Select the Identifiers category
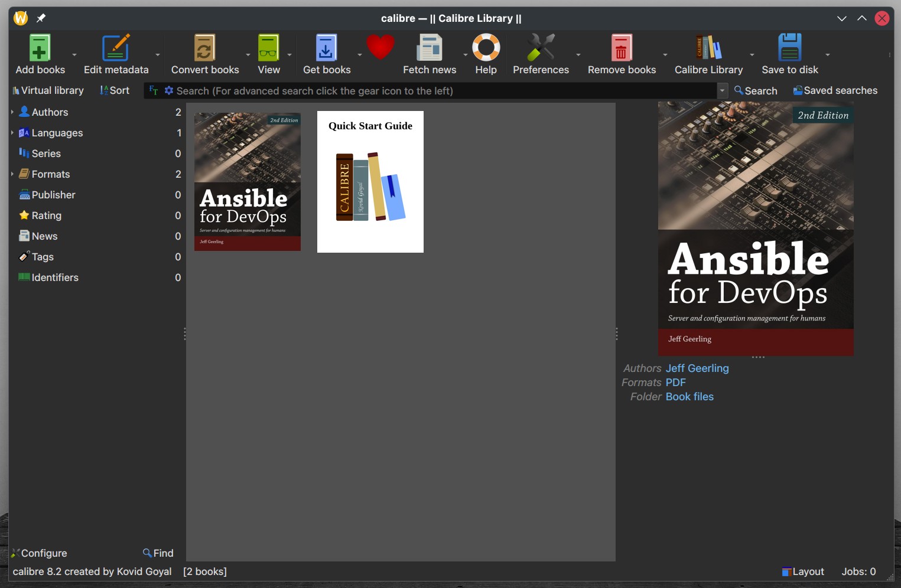Image resolution: width=901 pixels, height=588 pixels. [x=54, y=277]
